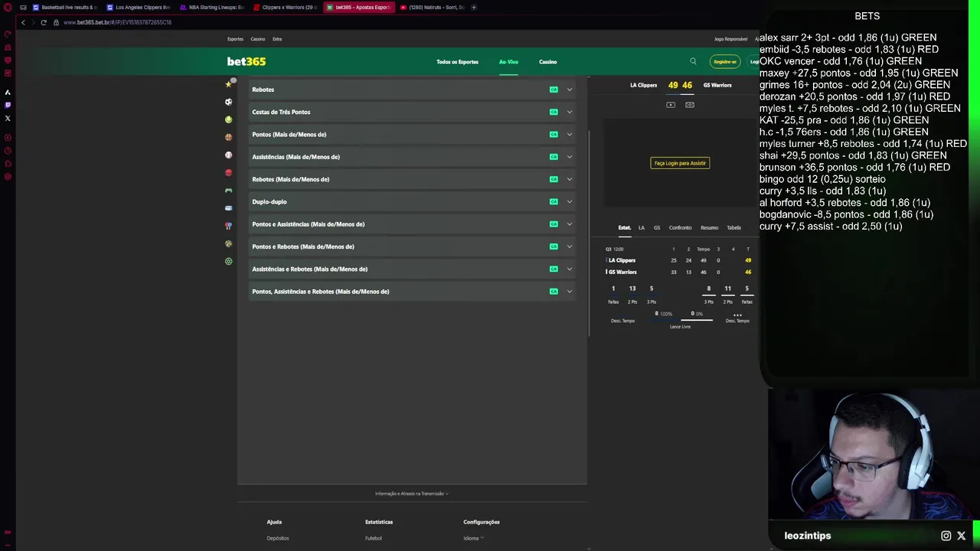
Task: Click the browser address bar URL
Action: (x=117, y=22)
